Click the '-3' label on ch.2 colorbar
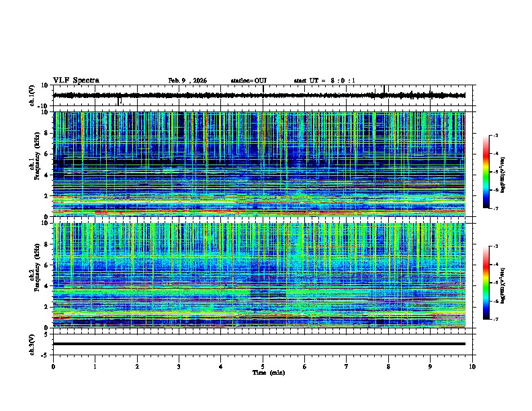This screenshot has height=411, width=532. coord(495,246)
